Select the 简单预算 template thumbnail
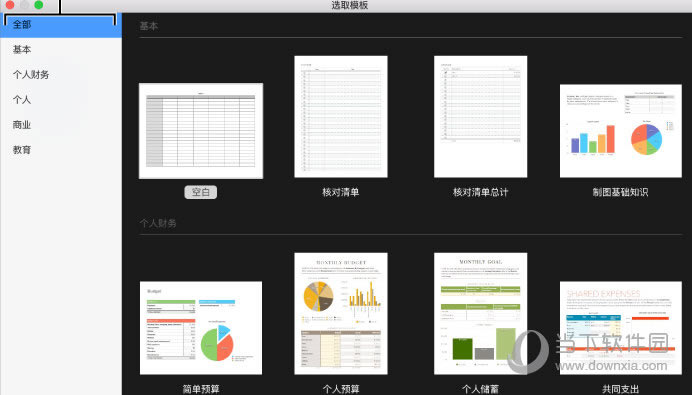The width and height of the screenshot is (692, 395). (x=201, y=328)
